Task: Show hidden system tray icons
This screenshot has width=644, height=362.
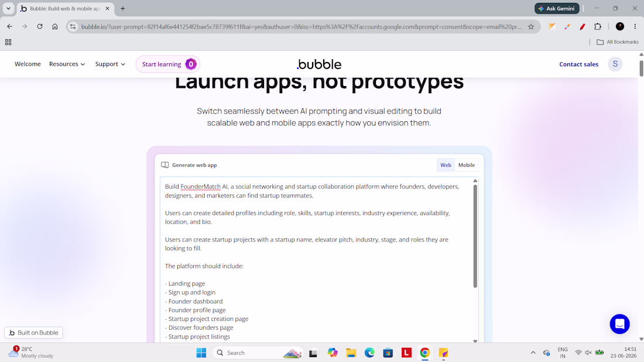Action: [533, 353]
